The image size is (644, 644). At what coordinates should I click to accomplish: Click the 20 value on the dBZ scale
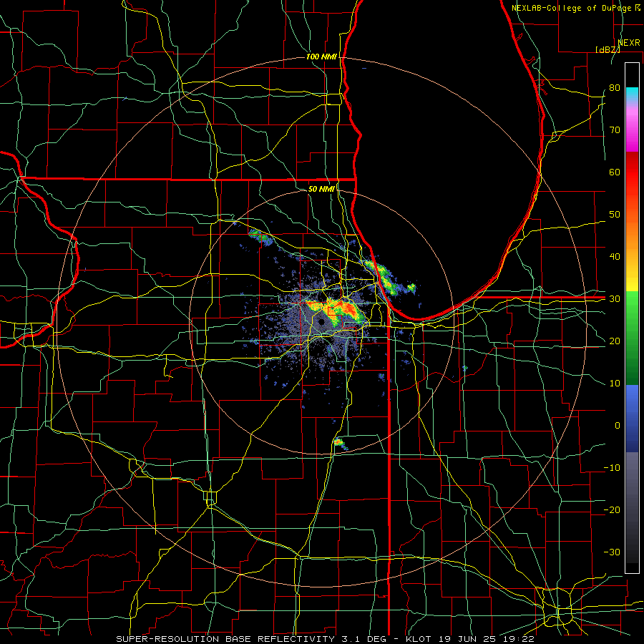tap(615, 341)
